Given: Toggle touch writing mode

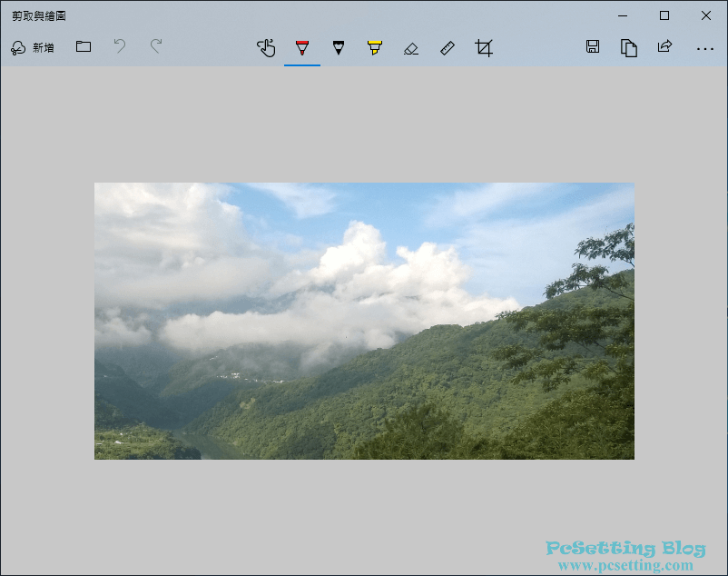Looking at the screenshot, I should 266,48.
